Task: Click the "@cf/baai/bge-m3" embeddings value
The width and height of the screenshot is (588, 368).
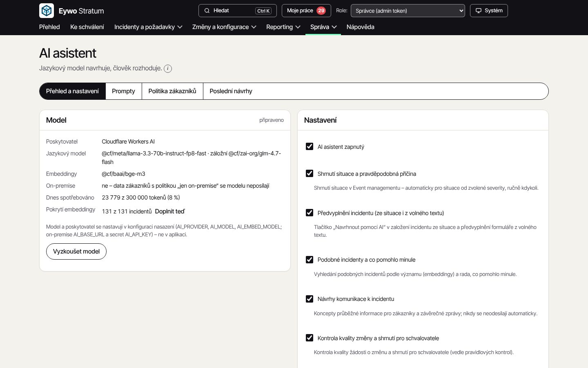Action: click(123, 174)
